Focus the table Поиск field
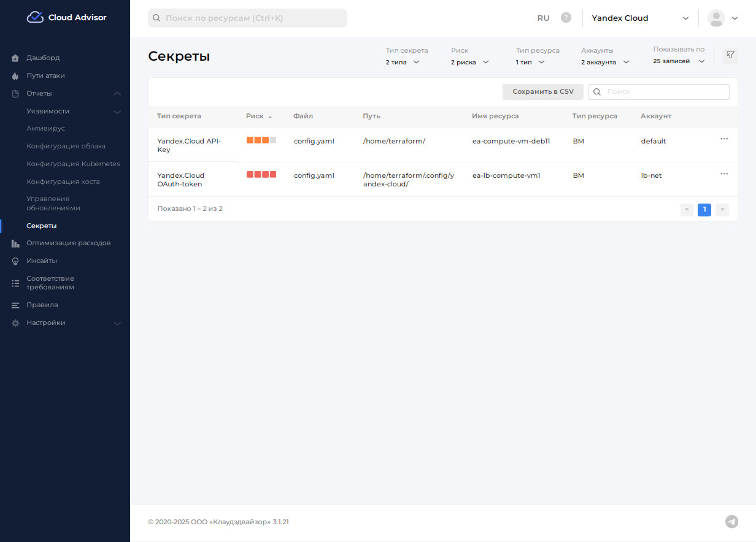Image resolution: width=756 pixels, height=542 pixels. [x=658, y=92]
